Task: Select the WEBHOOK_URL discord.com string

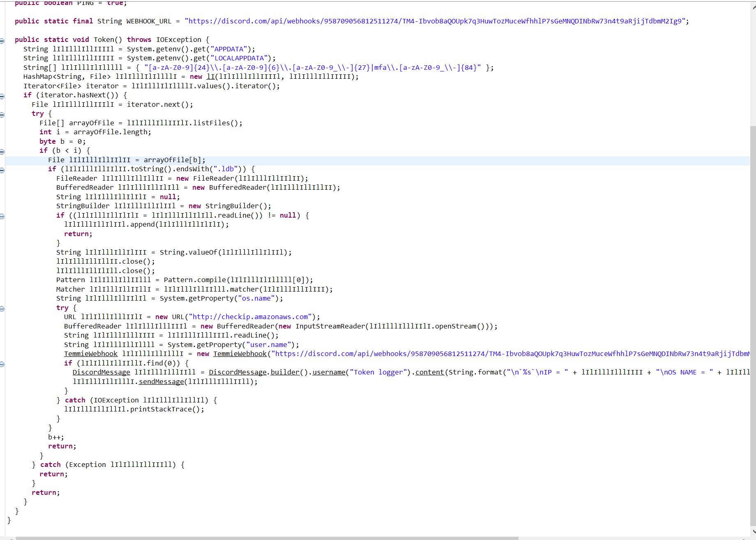Action: pyautogui.click(x=436, y=21)
